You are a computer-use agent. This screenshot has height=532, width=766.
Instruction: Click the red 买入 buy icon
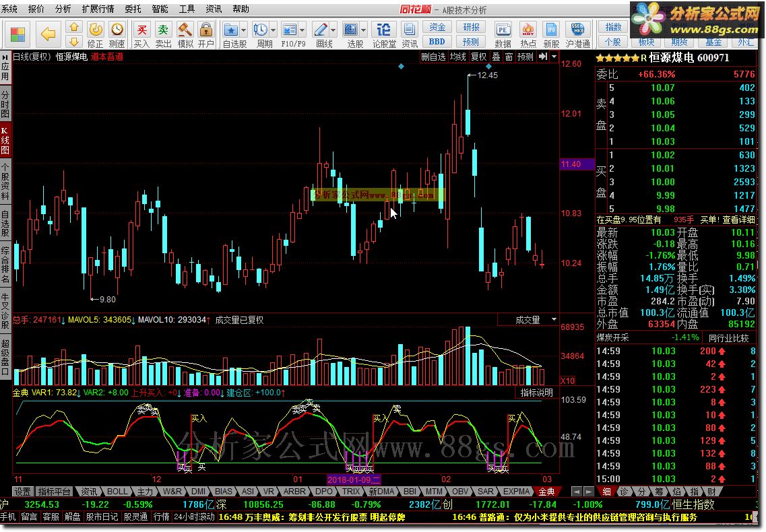click(141, 34)
